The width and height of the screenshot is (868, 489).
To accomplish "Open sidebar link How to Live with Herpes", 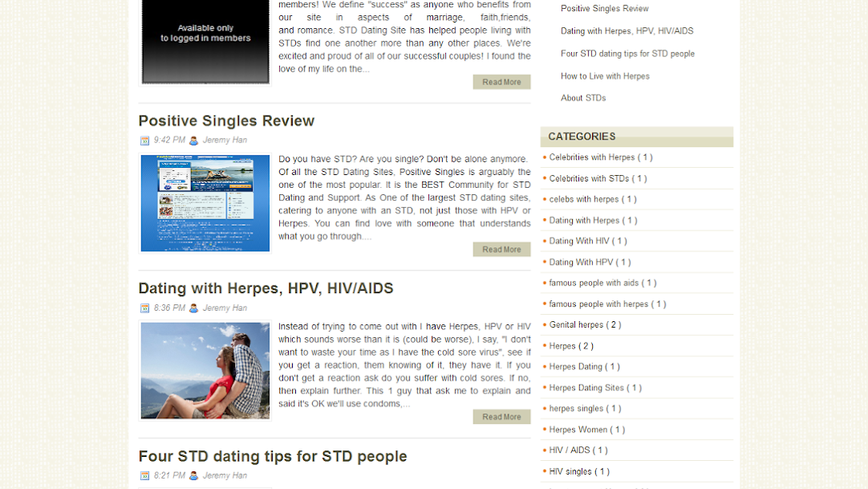I will (x=605, y=76).
